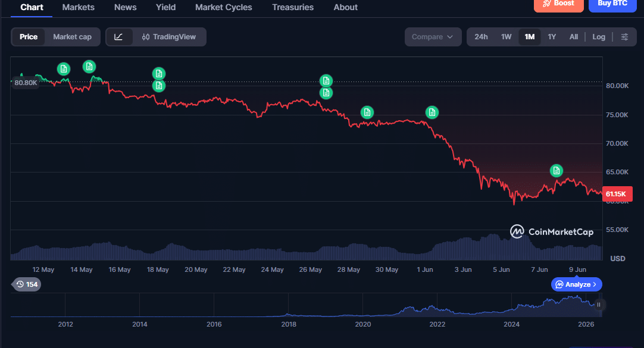Open lower news marker near 27 May

(x=326, y=93)
